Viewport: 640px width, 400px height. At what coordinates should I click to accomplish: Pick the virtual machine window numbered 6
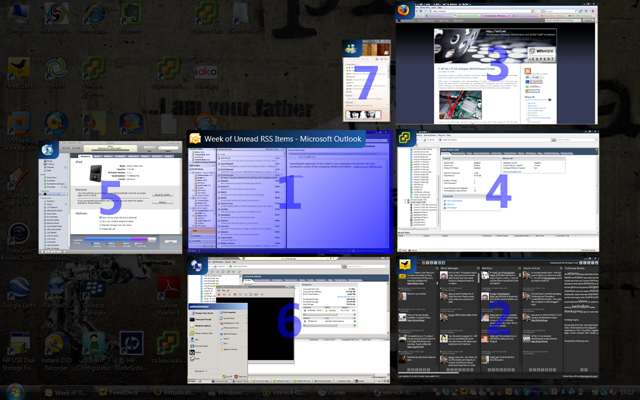pyautogui.click(x=288, y=320)
